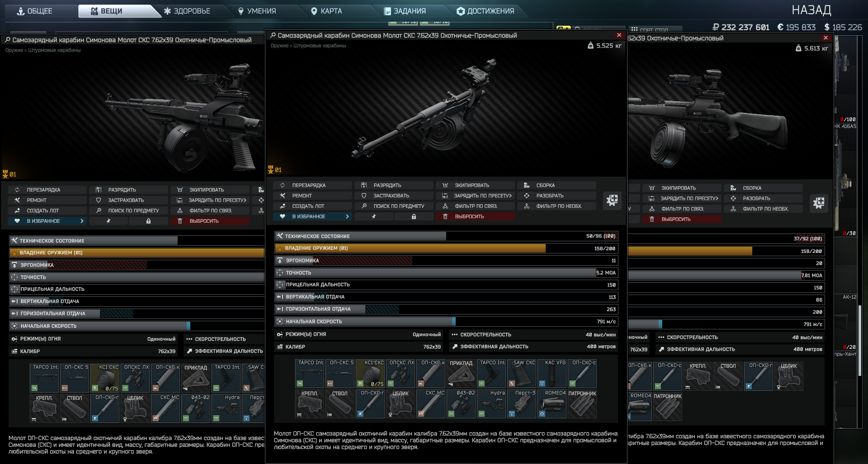Select empty ЦЕЛИК slot in front window
Image resolution: width=868 pixels, height=464 pixels.
click(401, 404)
